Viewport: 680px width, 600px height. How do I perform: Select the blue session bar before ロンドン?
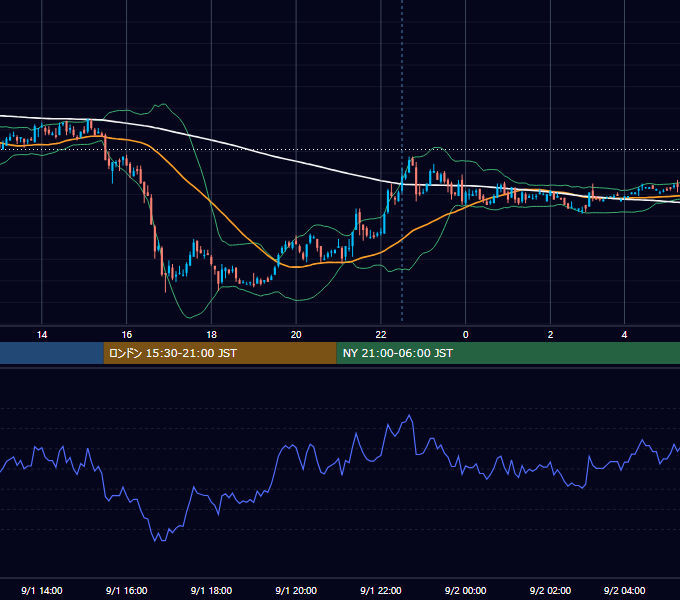coord(52,353)
